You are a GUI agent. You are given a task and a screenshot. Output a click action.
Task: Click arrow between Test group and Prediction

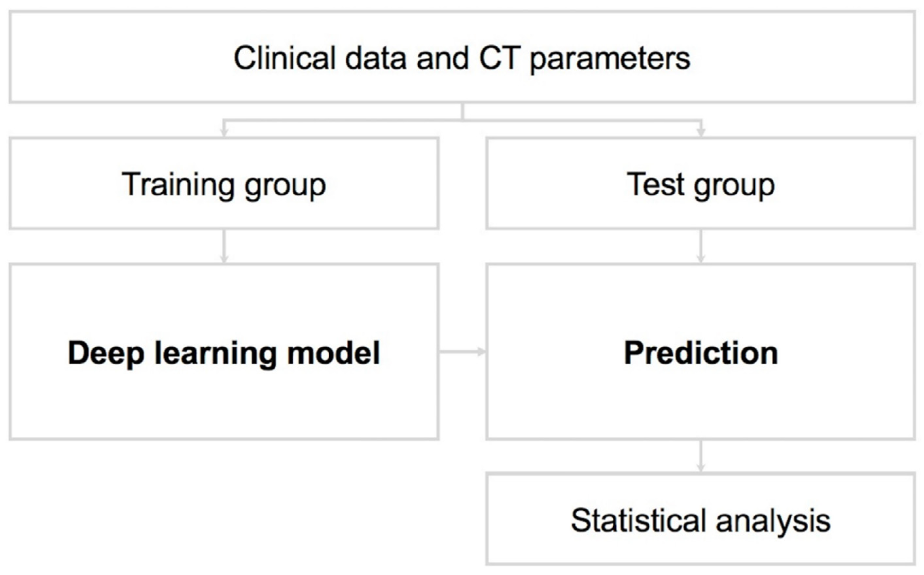[701, 246]
